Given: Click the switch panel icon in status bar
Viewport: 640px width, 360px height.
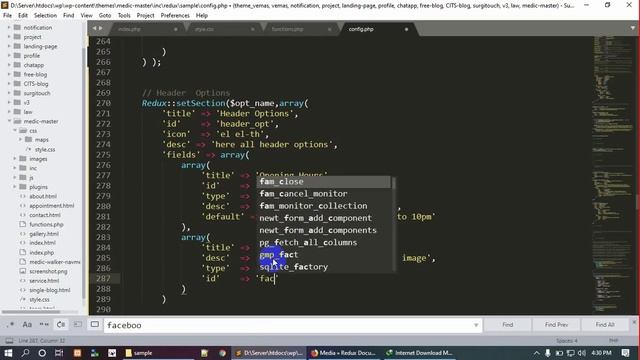Looking at the screenshot, I should (x=9, y=341).
